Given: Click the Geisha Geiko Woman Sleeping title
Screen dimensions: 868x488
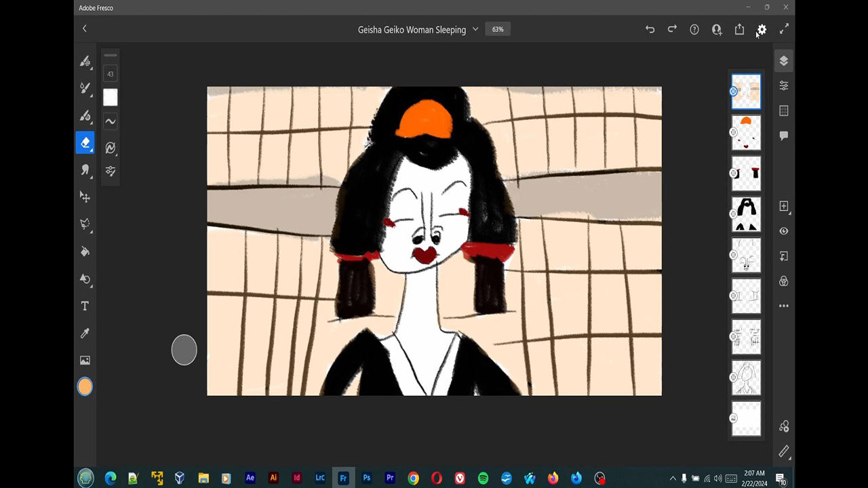Looking at the screenshot, I should tap(412, 29).
